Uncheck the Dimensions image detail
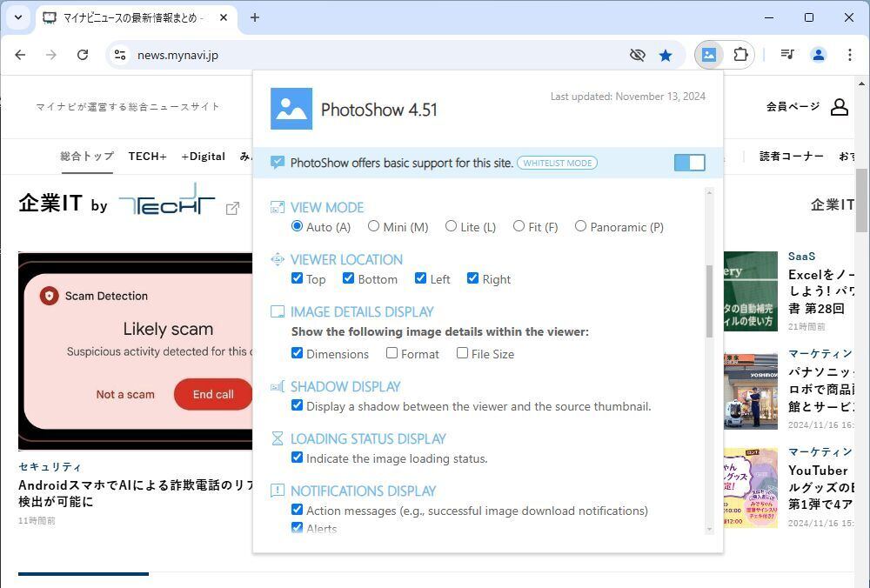The image size is (870, 588). coord(297,353)
